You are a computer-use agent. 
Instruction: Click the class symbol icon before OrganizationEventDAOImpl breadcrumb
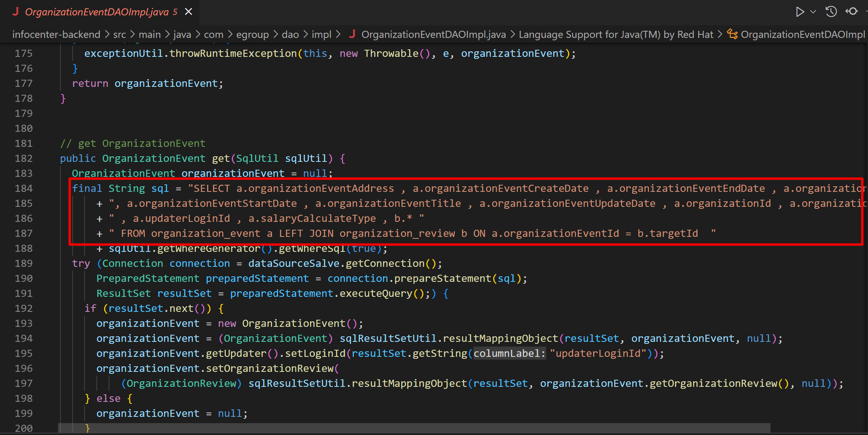click(x=732, y=34)
